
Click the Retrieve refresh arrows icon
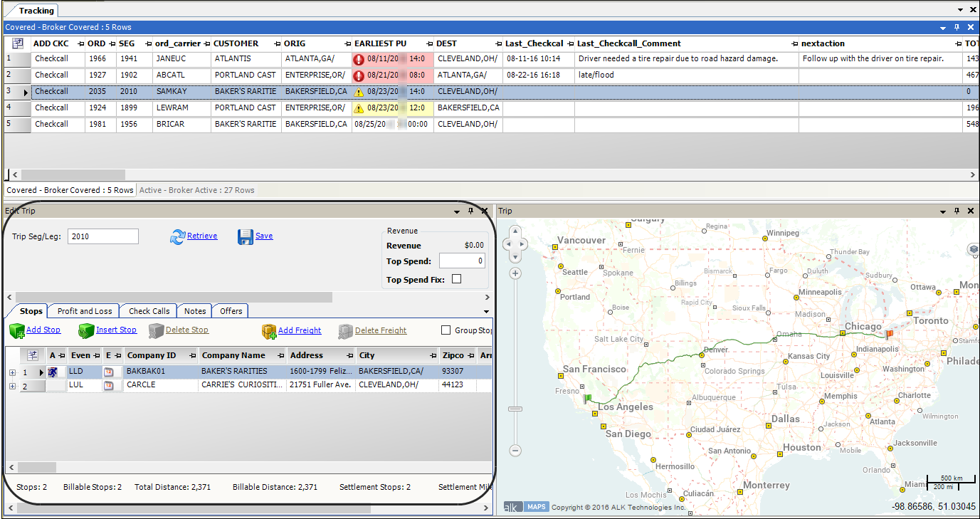pos(177,237)
